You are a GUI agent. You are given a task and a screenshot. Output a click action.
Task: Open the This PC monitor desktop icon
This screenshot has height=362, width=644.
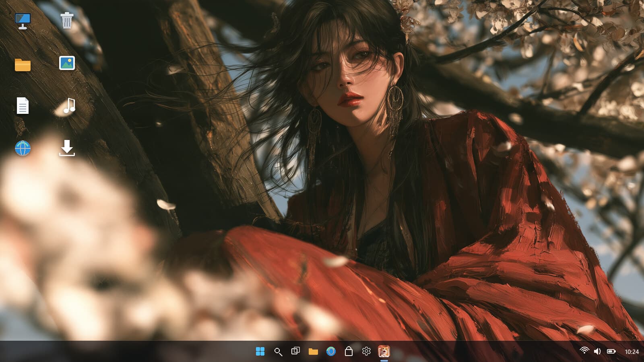tap(23, 21)
